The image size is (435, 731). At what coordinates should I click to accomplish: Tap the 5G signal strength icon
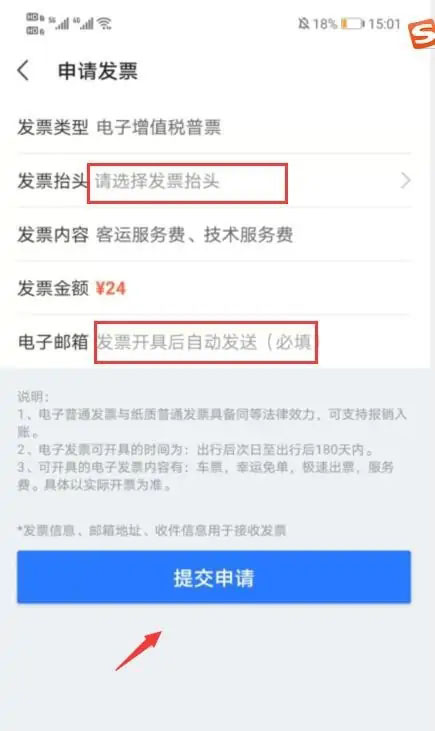[59, 23]
